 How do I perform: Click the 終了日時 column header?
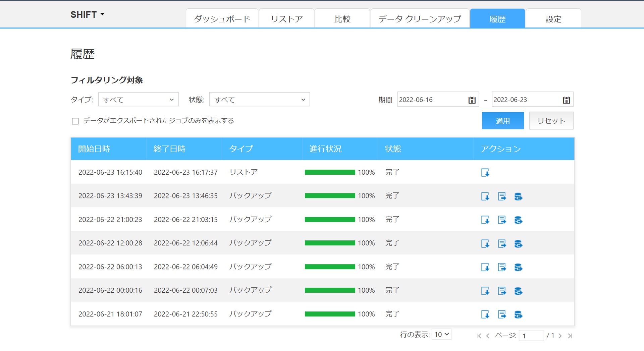point(184,149)
